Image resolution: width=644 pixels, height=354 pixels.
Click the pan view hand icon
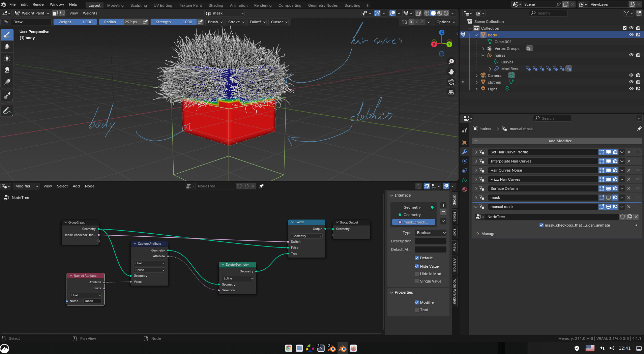(451, 72)
